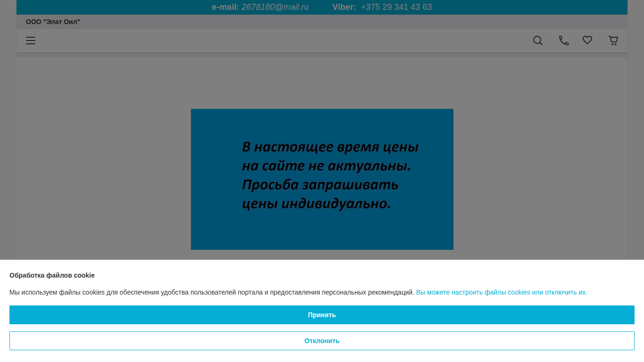Open the hamburger navigation menu

(31, 41)
